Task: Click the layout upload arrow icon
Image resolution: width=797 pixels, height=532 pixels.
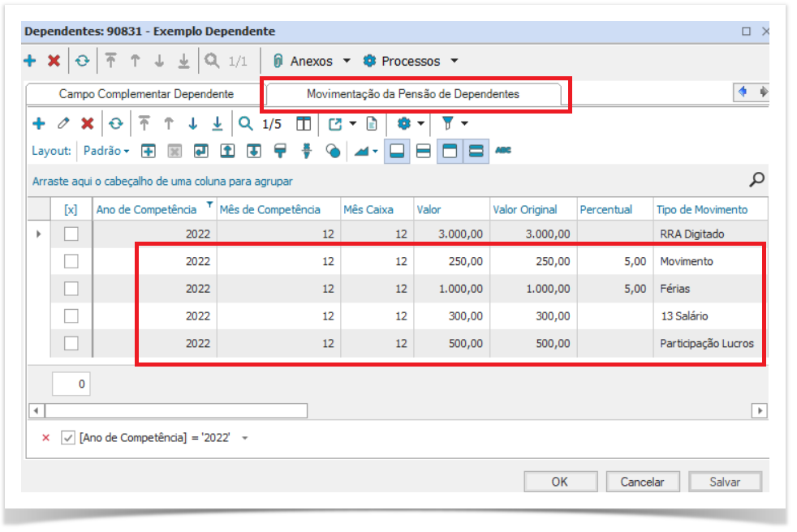Action: click(227, 151)
